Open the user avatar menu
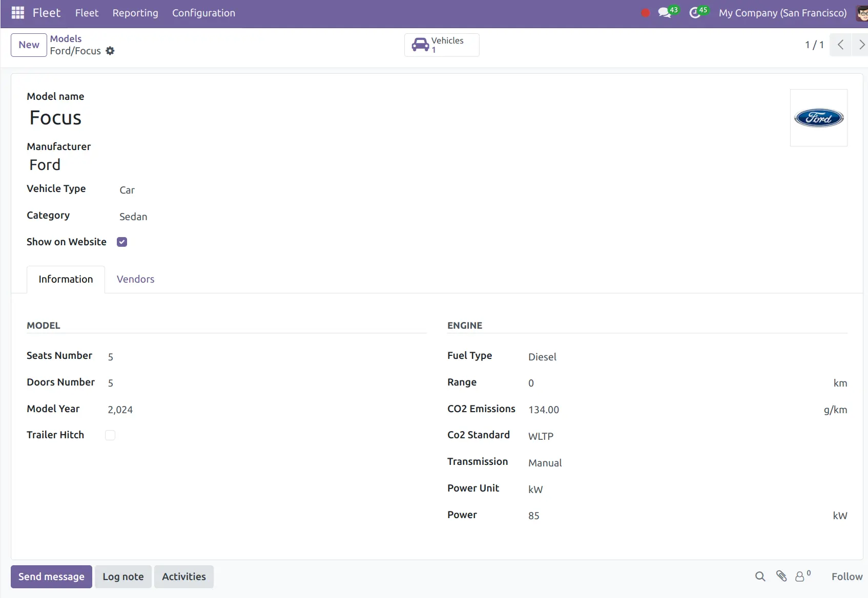Image resolution: width=868 pixels, height=598 pixels. (862, 13)
